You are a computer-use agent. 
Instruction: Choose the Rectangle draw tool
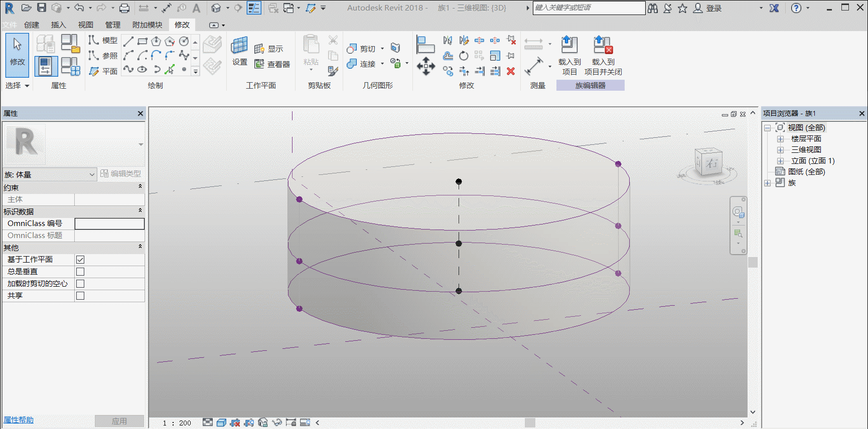[x=142, y=41]
